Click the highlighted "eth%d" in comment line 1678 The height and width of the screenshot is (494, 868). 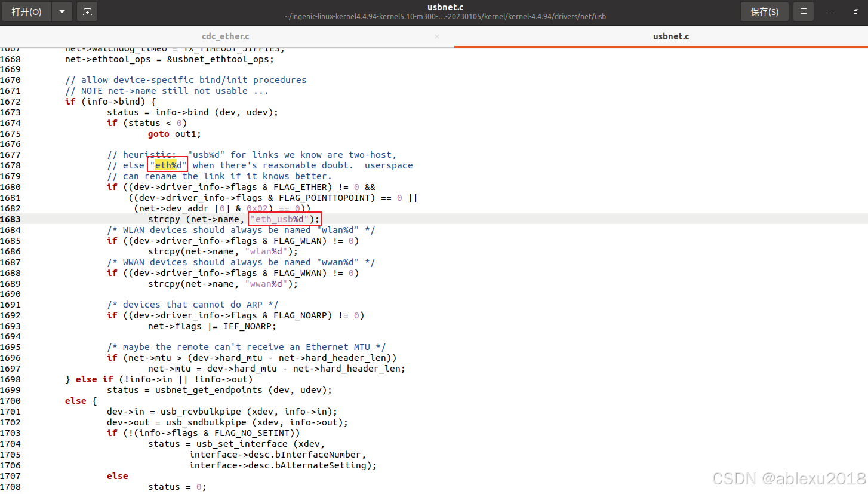pyautogui.click(x=169, y=165)
